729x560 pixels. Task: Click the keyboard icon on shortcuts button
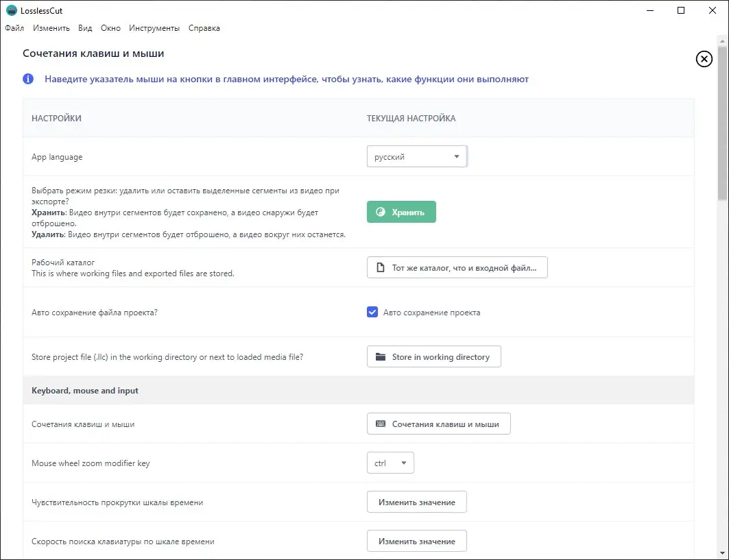point(381,424)
